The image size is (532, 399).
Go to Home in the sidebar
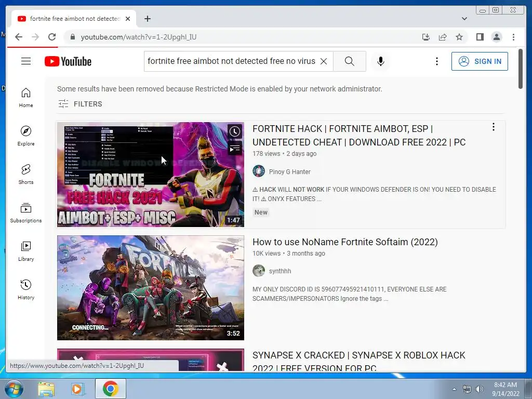(x=26, y=98)
